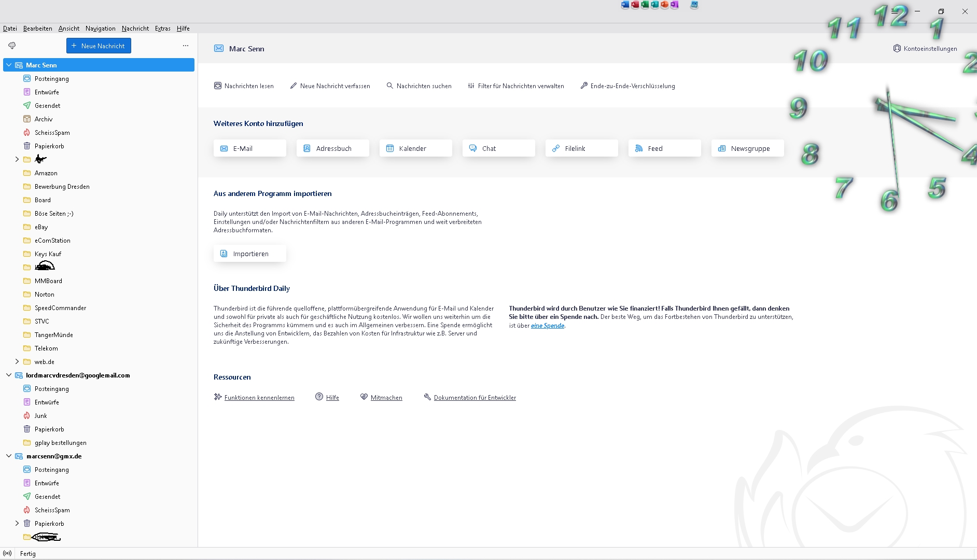
Task: Click the inbox icon of Marc Senn's Posteingang
Action: click(27, 78)
